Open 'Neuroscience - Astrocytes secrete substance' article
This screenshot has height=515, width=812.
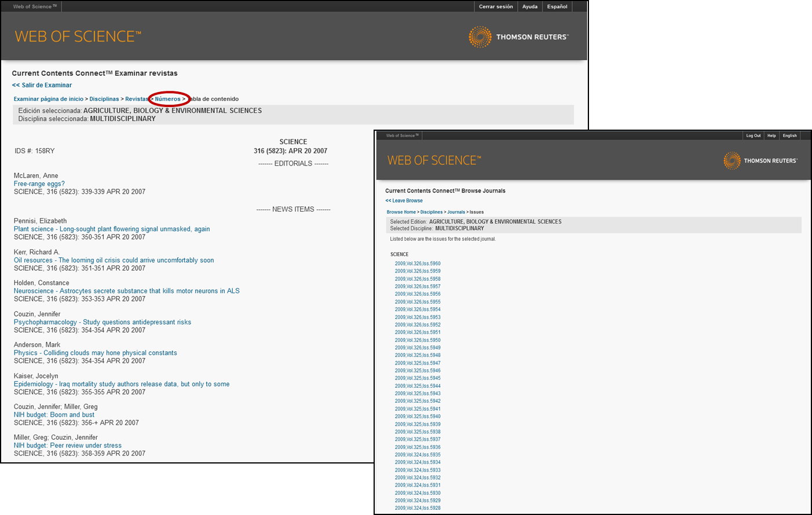click(x=127, y=291)
